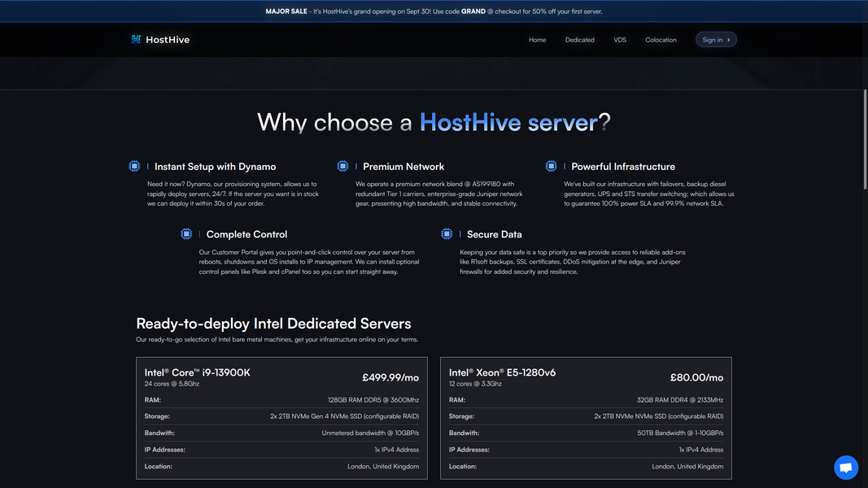Click the Sign in arrow chevron
868x488 pixels.
click(729, 40)
